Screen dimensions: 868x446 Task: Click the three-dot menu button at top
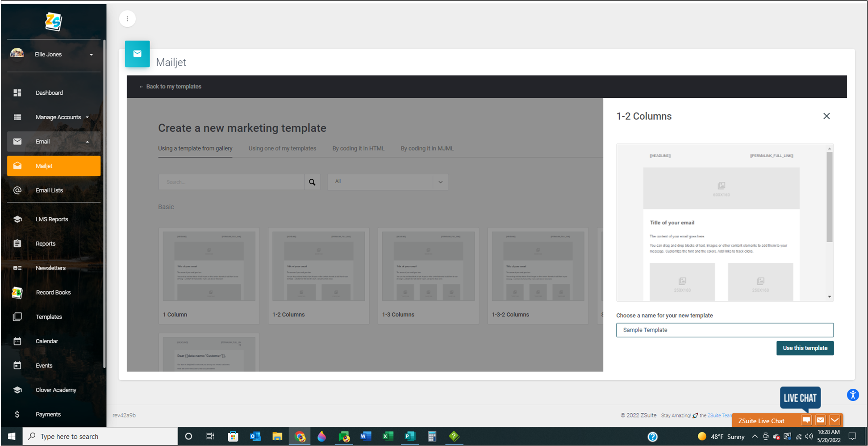(127, 19)
